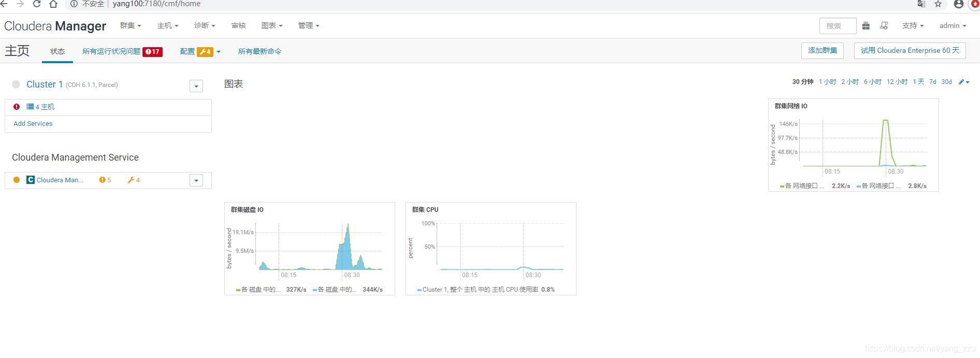The height and width of the screenshot is (358, 980).
Task: Click the red 17 health issues badge
Action: click(153, 52)
